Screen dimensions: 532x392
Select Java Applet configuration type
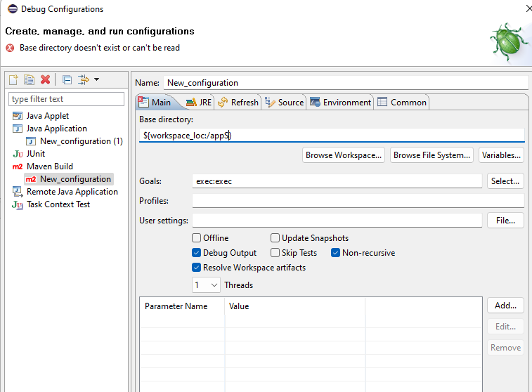tap(48, 116)
